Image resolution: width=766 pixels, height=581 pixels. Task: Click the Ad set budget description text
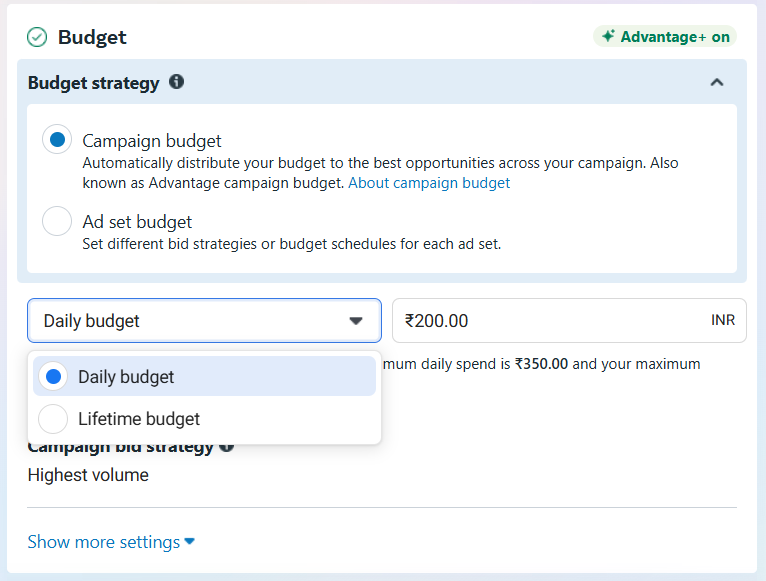tap(292, 244)
